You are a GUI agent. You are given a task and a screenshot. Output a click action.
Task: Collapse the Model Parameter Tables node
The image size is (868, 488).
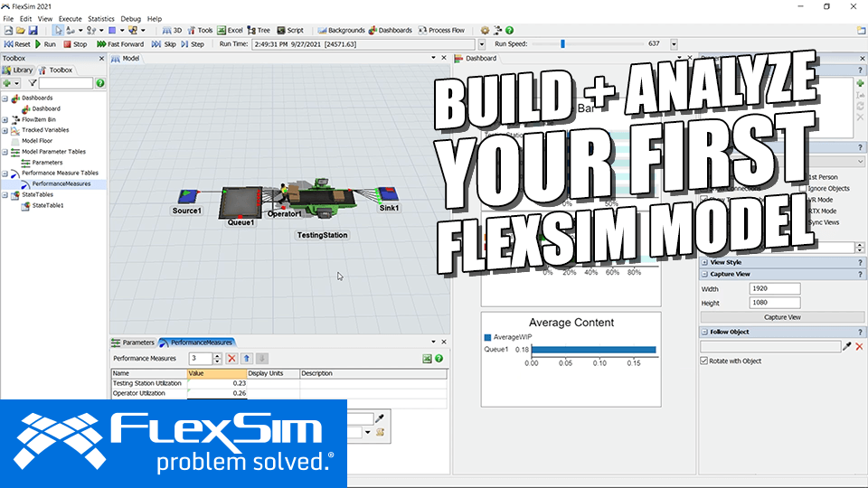(x=5, y=152)
